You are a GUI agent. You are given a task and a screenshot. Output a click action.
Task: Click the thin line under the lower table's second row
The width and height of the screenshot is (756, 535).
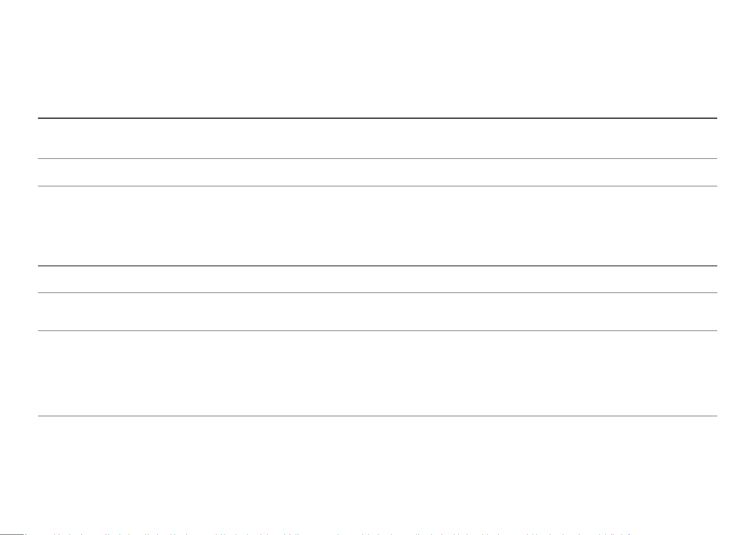pos(377,331)
